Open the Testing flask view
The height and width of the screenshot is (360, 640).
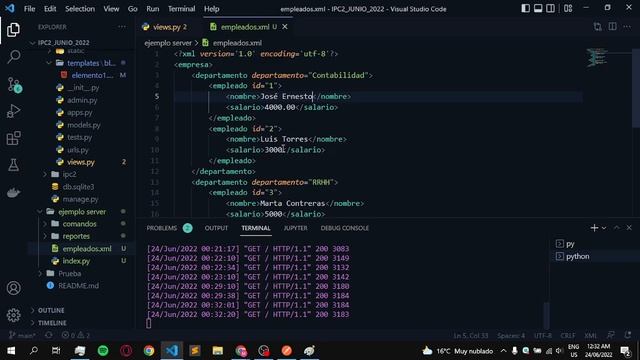pyautogui.click(x=13, y=165)
